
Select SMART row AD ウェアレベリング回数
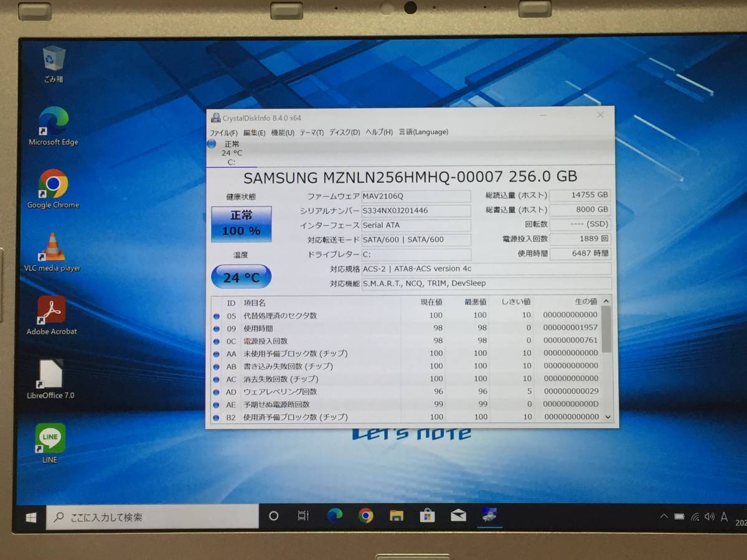click(406, 392)
